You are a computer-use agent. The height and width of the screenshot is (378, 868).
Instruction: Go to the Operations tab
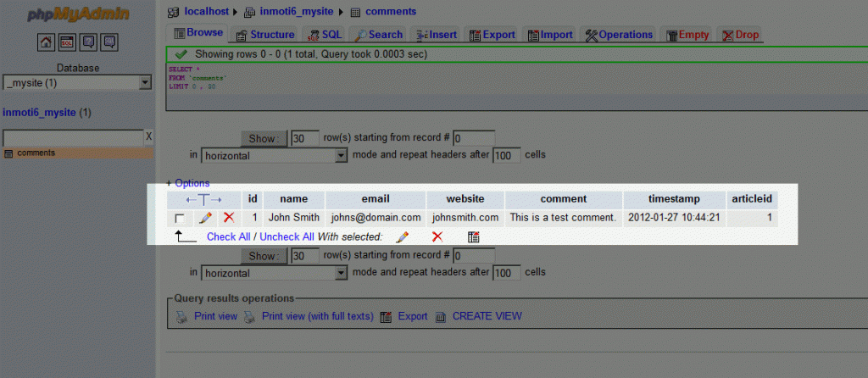(x=619, y=35)
